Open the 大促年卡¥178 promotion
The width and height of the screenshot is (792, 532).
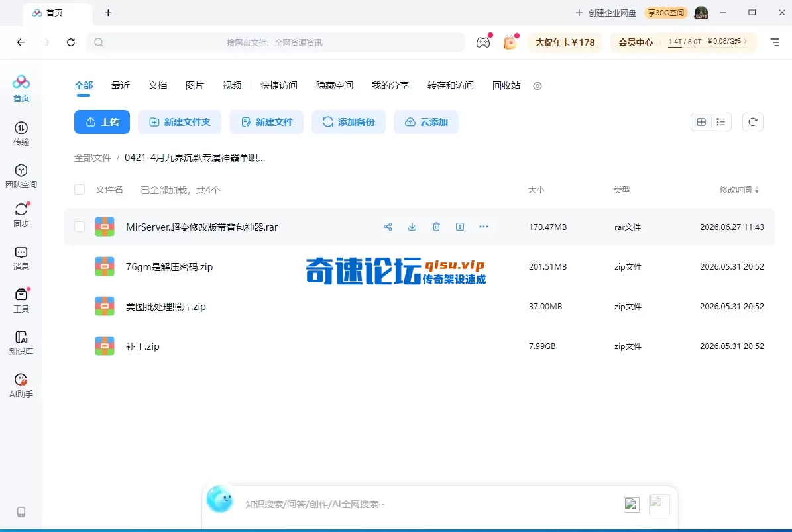[565, 42]
